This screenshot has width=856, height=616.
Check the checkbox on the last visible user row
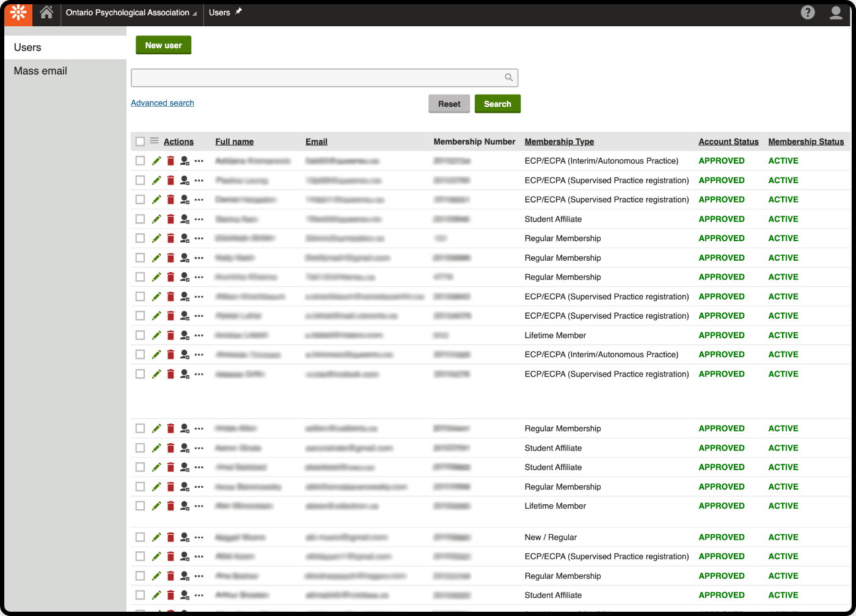[140, 595]
